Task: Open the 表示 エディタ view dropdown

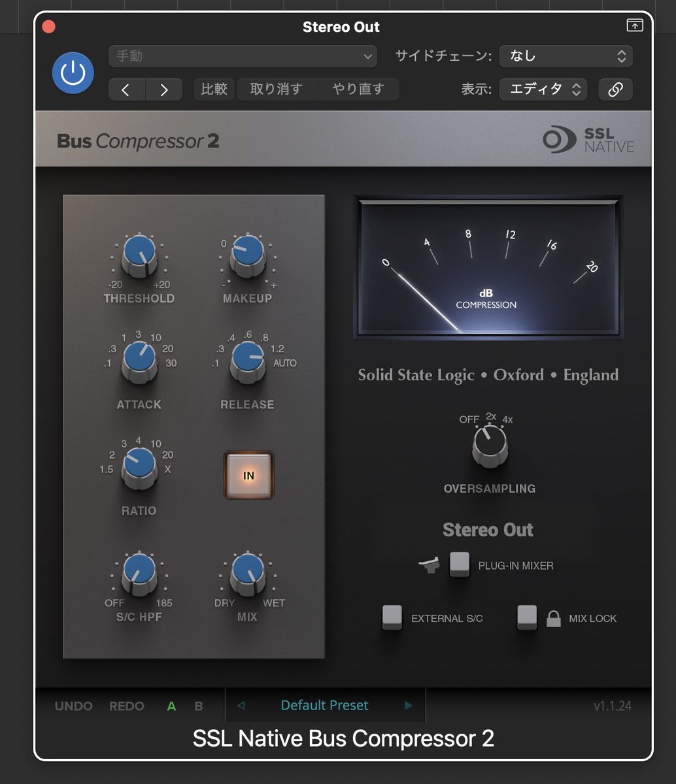Action: point(543,90)
